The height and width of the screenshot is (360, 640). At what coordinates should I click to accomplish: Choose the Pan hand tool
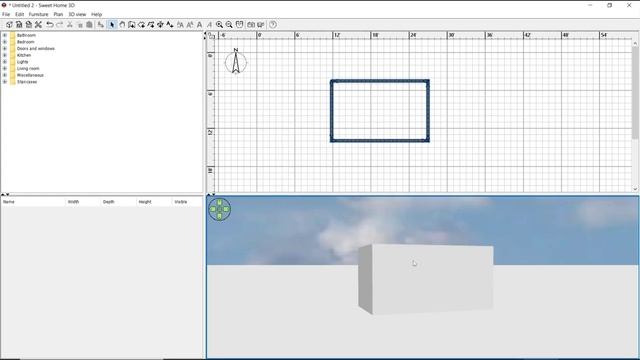[122, 24]
